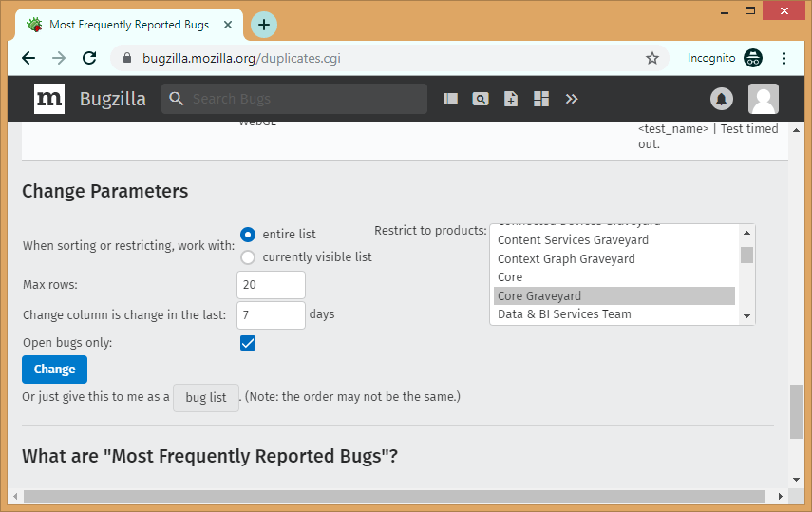Click the horizontal scrollbar right arrow

780,497
